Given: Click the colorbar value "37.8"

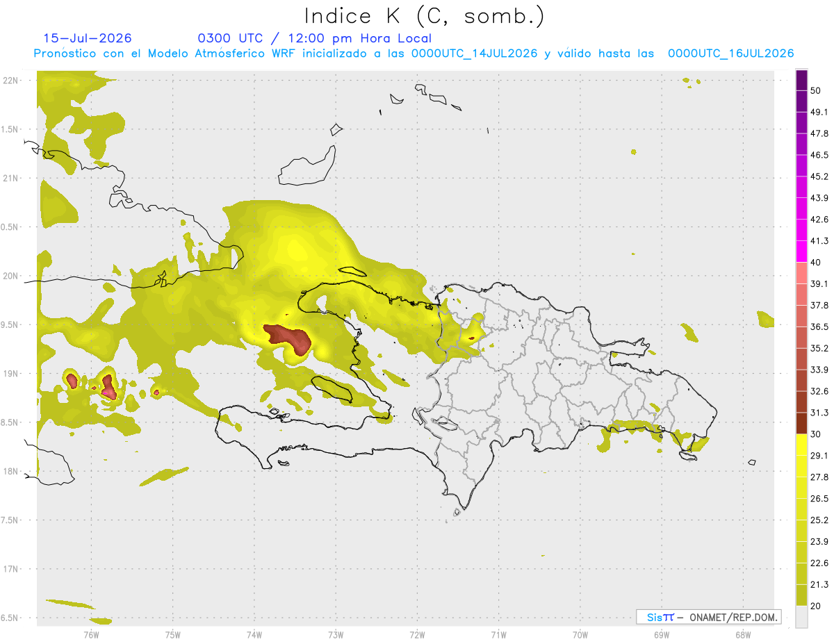Looking at the screenshot, I should coord(819,305).
